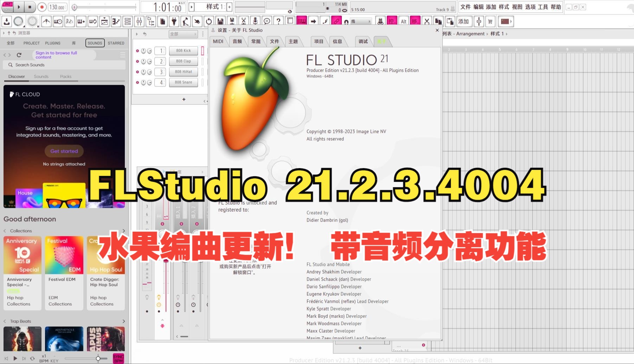Switch to the MIDI settings tab

pyautogui.click(x=218, y=41)
